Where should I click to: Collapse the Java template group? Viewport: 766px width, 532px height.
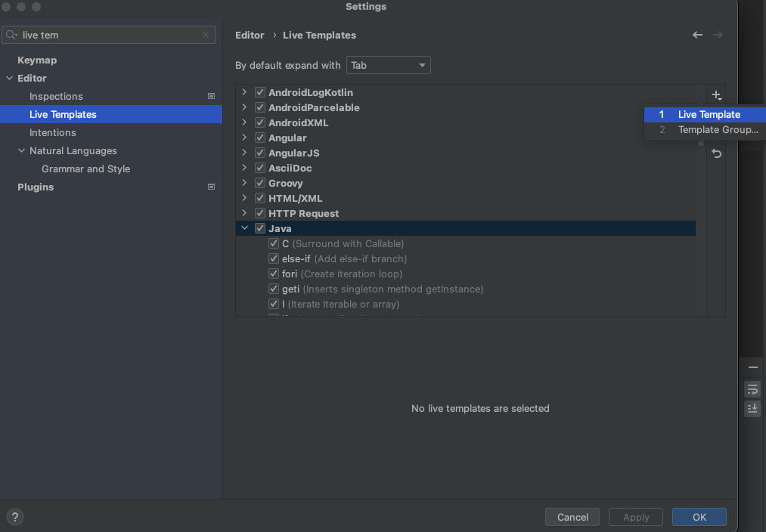point(243,227)
